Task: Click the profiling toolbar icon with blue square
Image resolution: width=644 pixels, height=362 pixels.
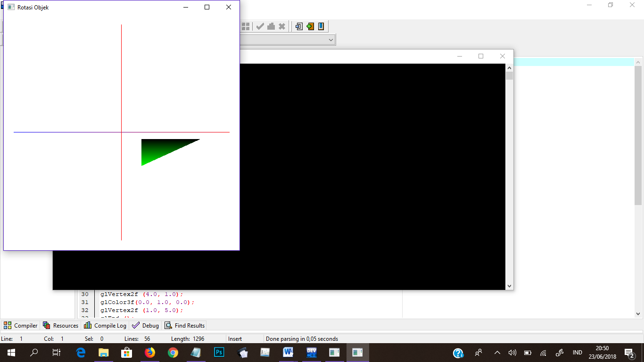Action: tap(299, 26)
